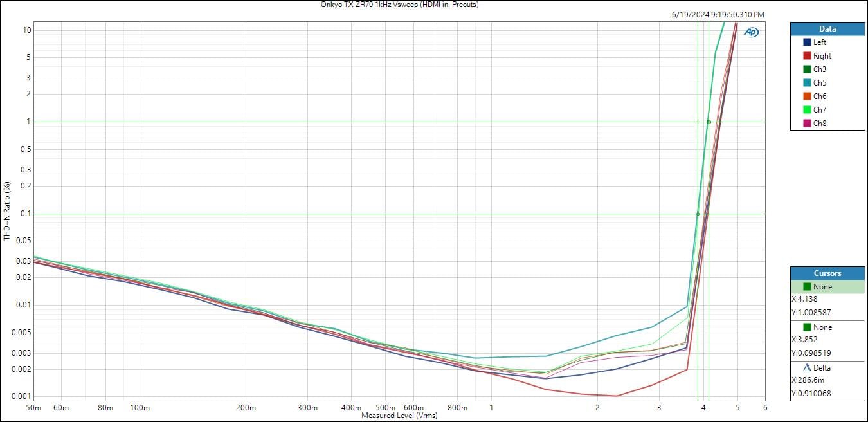Image resolution: width=868 pixels, height=422 pixels.
Task: Click the Ch3 dark green legend swatch
Action: point(807,69)
